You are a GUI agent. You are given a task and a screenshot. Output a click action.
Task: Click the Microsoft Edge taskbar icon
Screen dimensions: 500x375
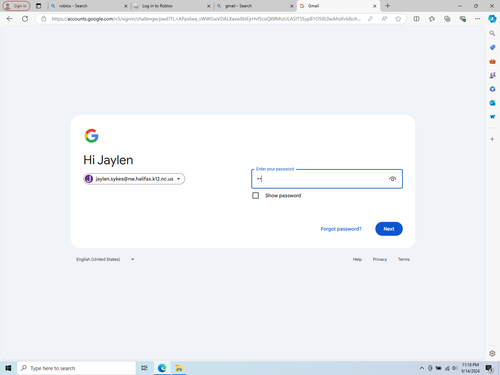pyautogui.click(x=162, y=368)
